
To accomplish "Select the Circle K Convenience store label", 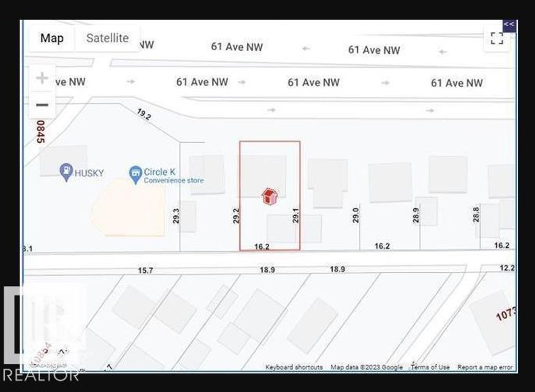I will click(173, 176).
